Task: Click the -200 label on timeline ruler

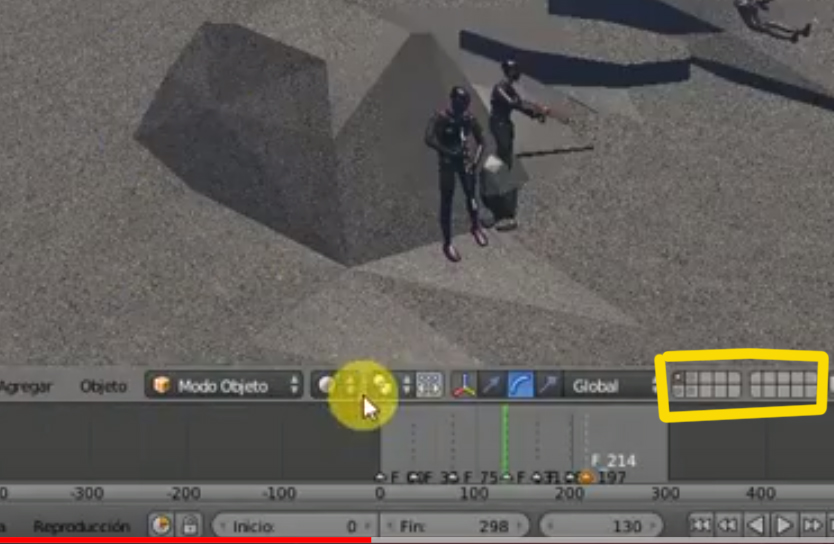Action: tap(184, 494)
